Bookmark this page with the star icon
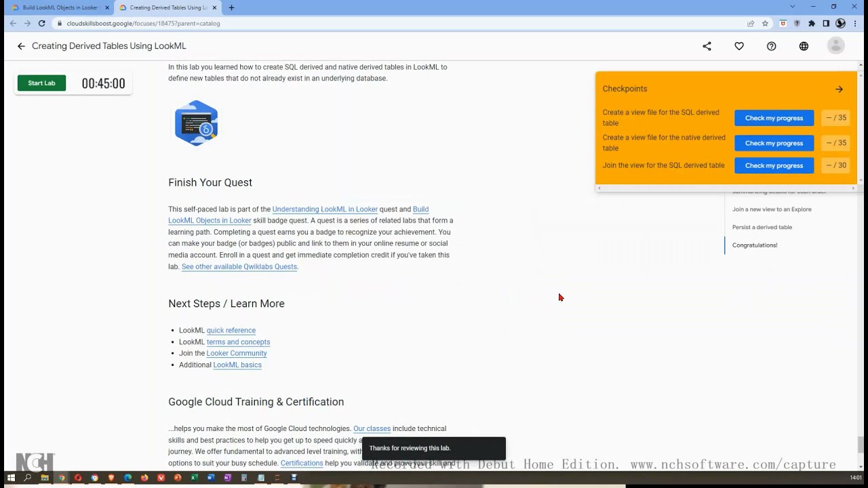The height and width of the screenshot is (488, 868). pyautogui.click(x=765, y=23)
